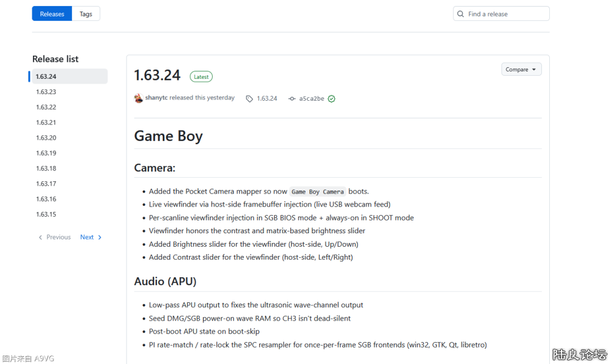Select release 1.63.19 in Release list
Image resolution: width=611 pixels, height=364 pixels.
[x=46, y=153]
